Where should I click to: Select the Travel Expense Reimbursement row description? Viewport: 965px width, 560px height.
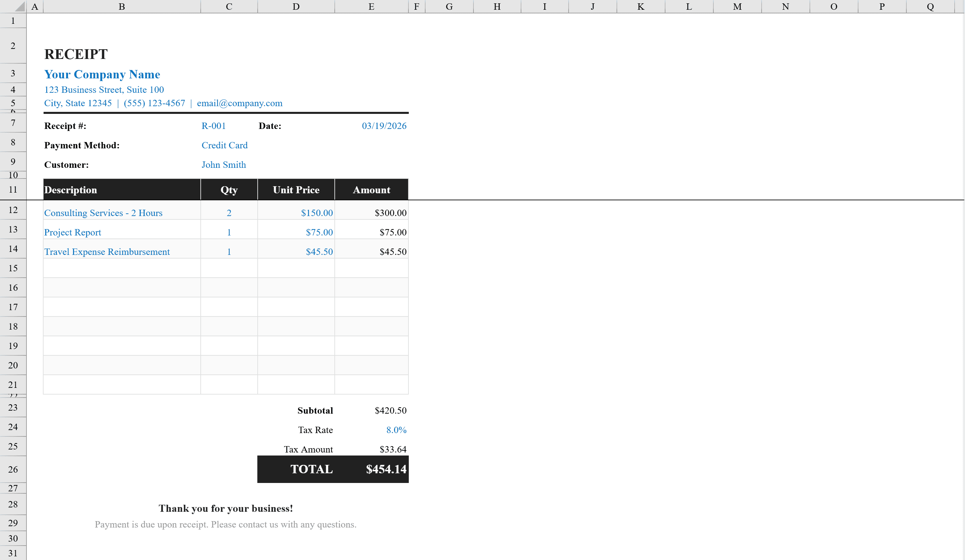coord(107,252)
